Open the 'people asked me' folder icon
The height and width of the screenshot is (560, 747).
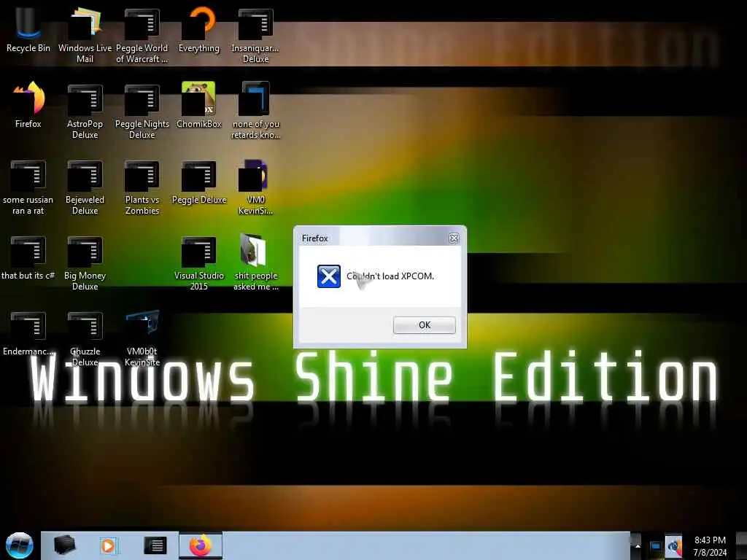click(256, 262)
